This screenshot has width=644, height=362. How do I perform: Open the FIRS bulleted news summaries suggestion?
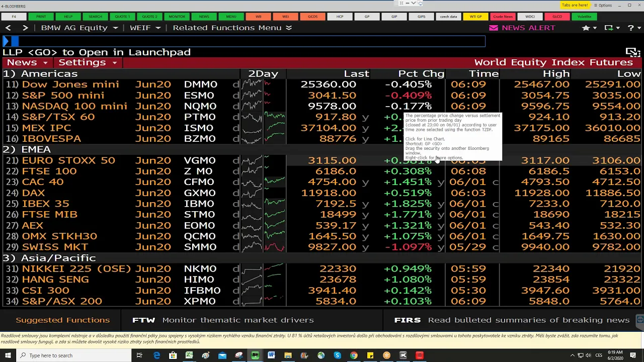(512, 320)
